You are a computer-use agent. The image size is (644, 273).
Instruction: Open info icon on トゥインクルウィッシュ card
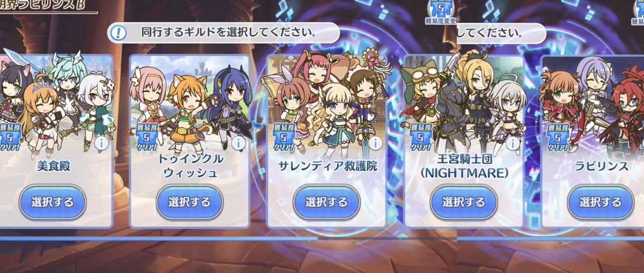coord(237,143)
